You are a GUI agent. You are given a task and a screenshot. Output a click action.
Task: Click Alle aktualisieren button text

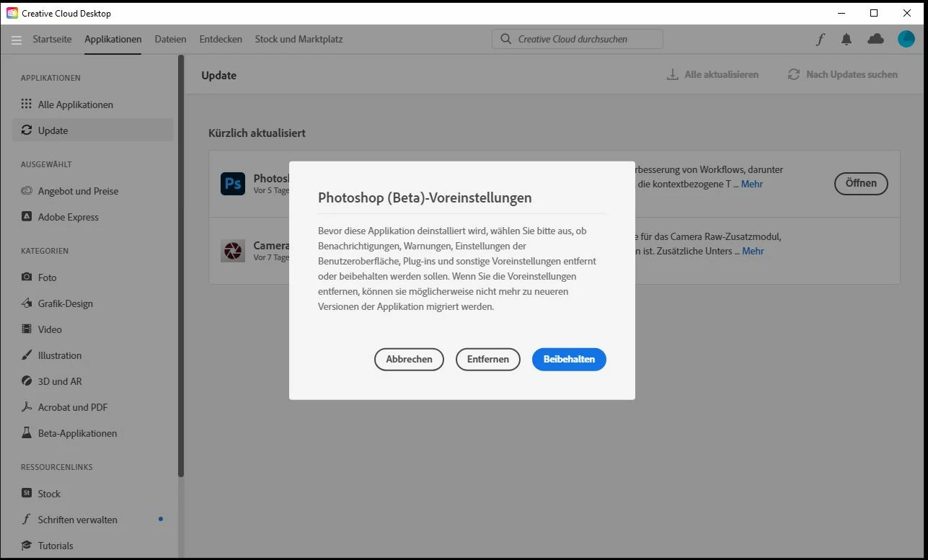click(x=721, y=74)
